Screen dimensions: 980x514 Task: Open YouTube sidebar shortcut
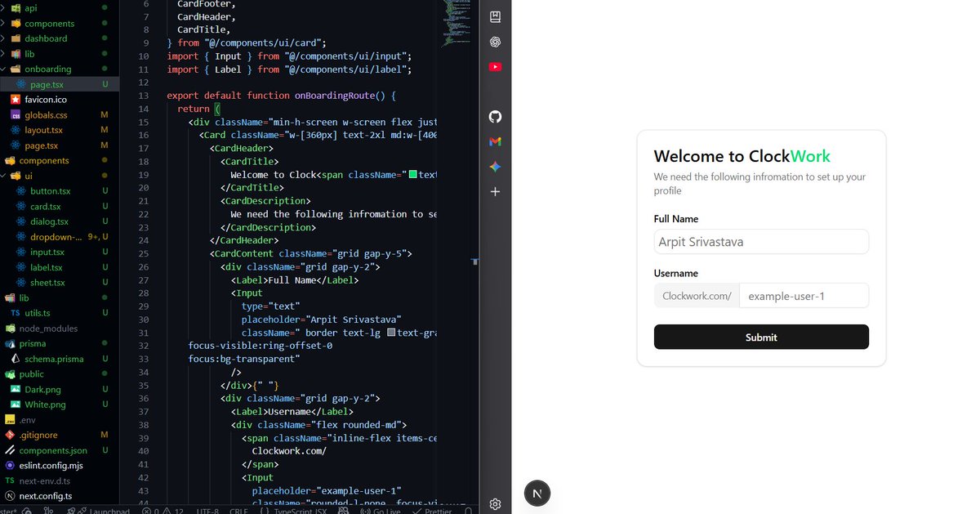coord(495,67)
